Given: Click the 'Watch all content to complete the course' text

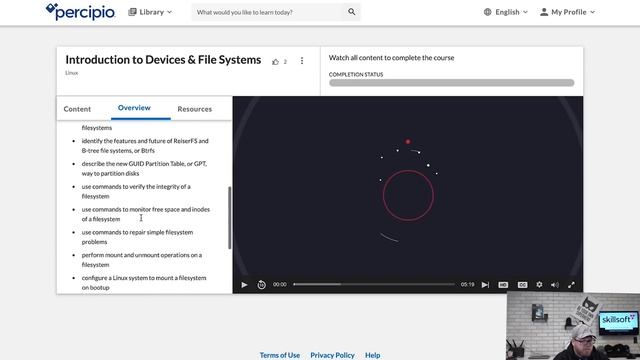Looking at the screenshot, I should 391,58.
